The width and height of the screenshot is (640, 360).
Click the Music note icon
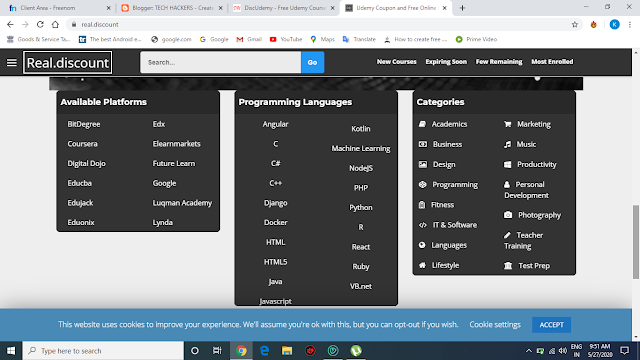click(x=507, y=144)
